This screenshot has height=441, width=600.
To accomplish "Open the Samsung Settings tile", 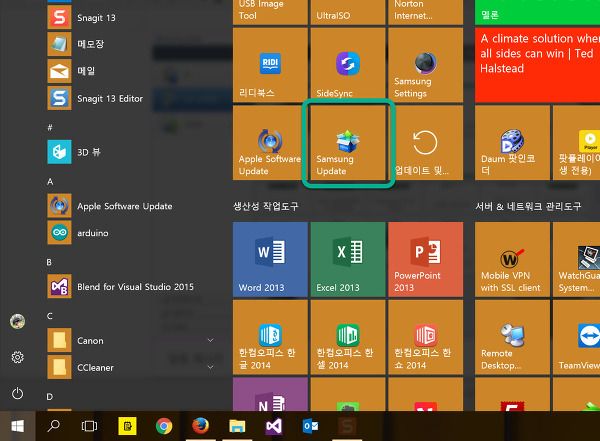I will pos(426,65).
